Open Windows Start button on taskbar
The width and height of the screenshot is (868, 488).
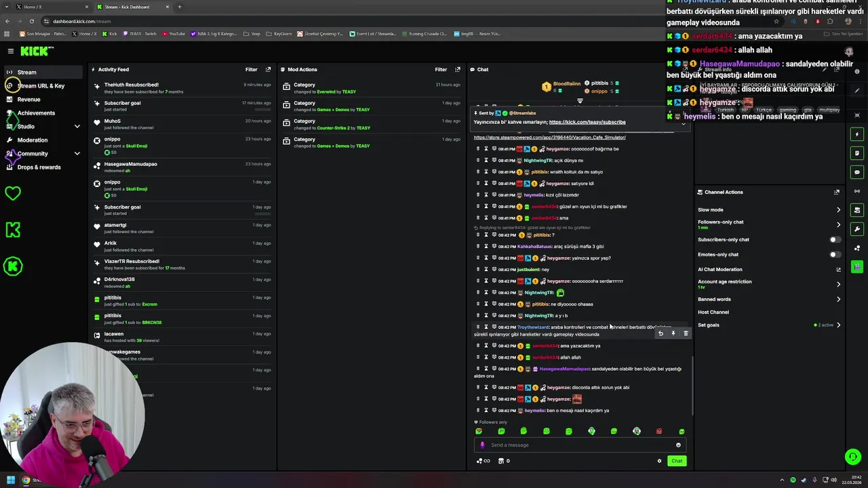(x=11, y=480)
